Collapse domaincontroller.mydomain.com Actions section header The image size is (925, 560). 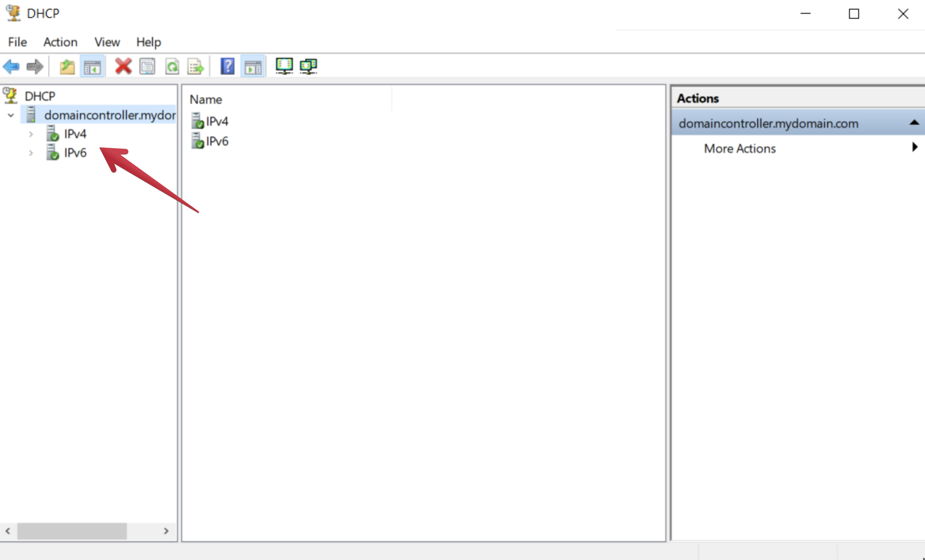coord(914,123)
